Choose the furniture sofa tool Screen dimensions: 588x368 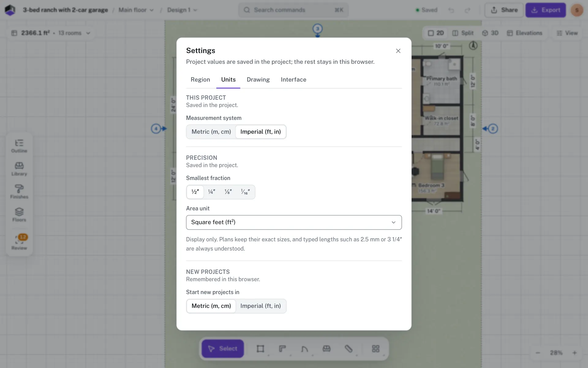pos(326,349)
